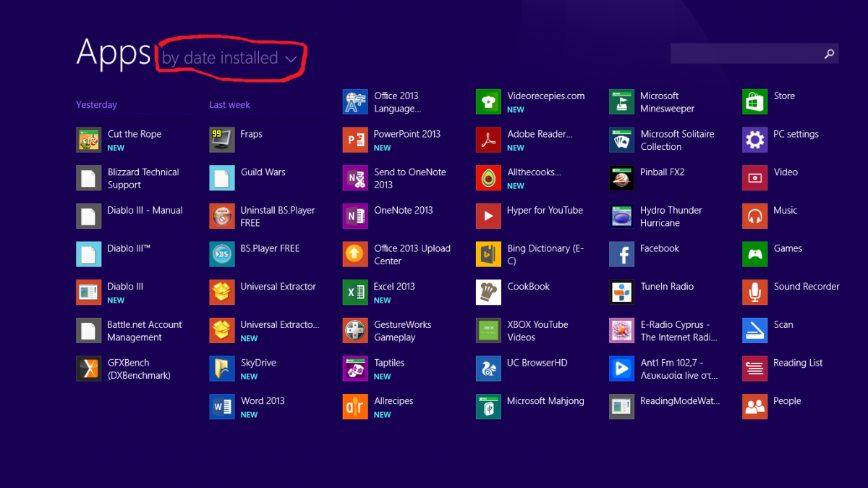Open the Sound Recorder microphone icon
Viewport: 868px width, 488px height.
pyautogui.click(x=754, y=293)
